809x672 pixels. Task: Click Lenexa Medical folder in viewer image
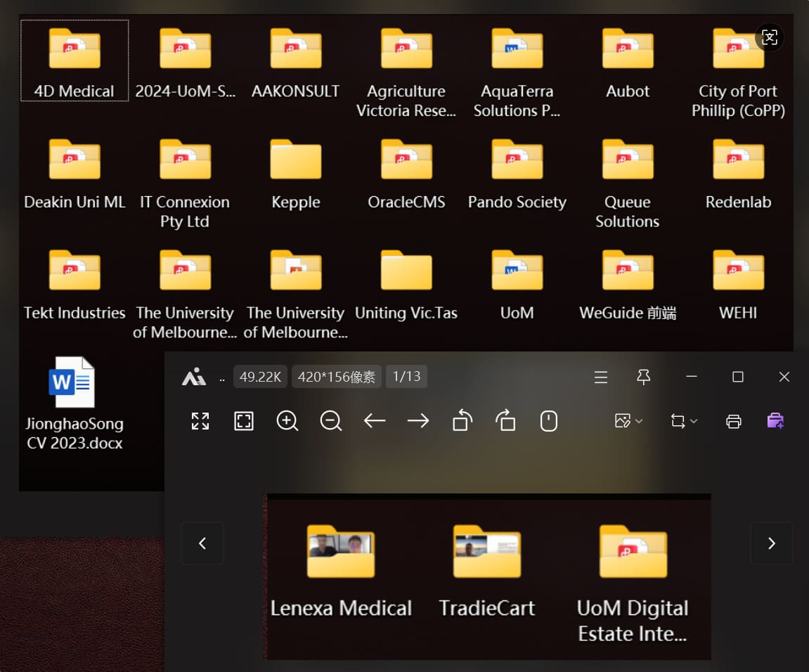coord(340,570)
